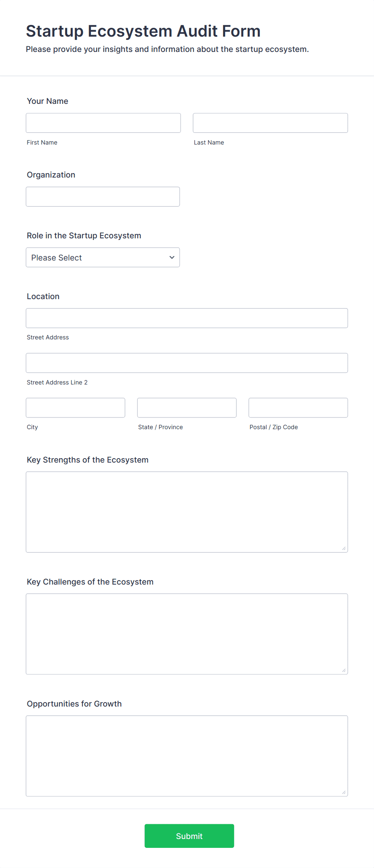Viewport: 374px width, 868px height.
Task: Click the Street Address Line 2 field
Action: coord(187,363)
